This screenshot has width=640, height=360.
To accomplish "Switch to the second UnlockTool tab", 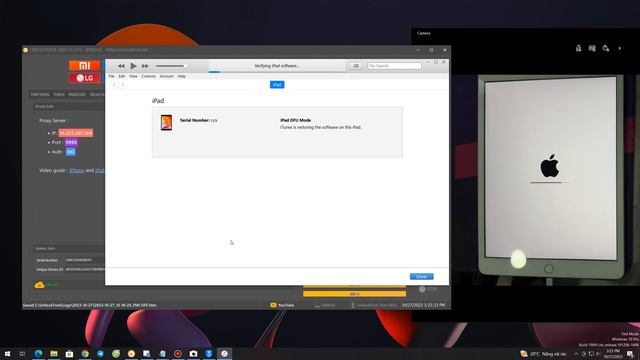I will pos(59,94).
